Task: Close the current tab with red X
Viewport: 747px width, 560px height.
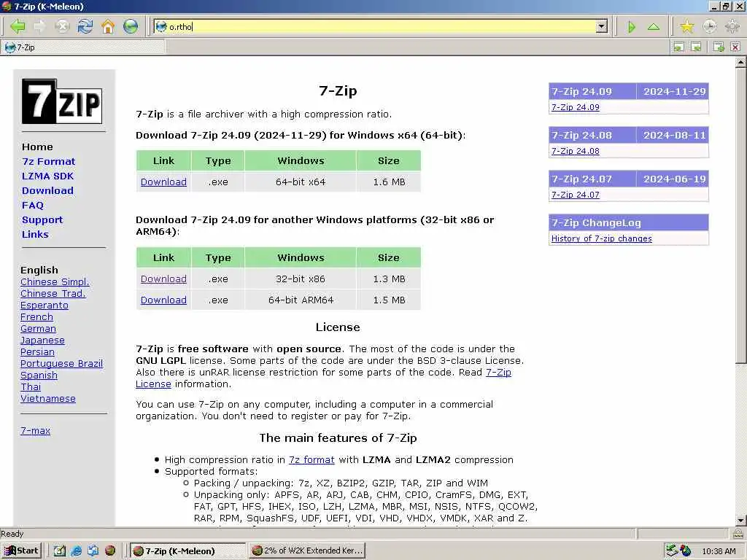Action: pyautogui.click(x=735, y=47)
